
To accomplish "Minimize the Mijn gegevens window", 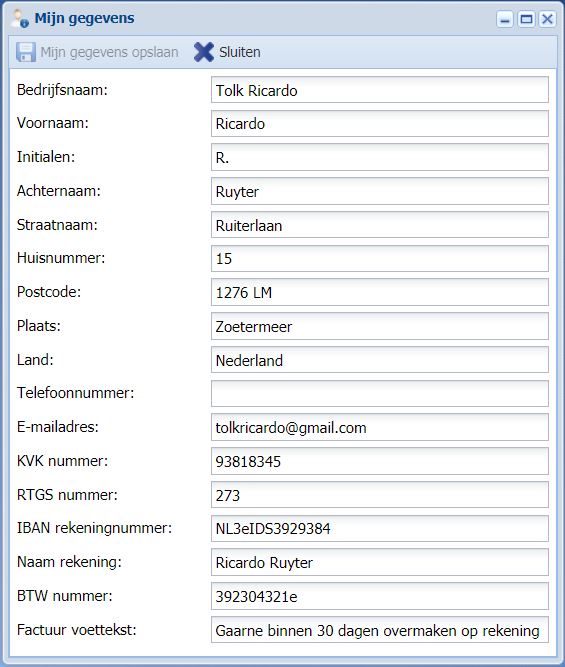I will tap(505, 19).
